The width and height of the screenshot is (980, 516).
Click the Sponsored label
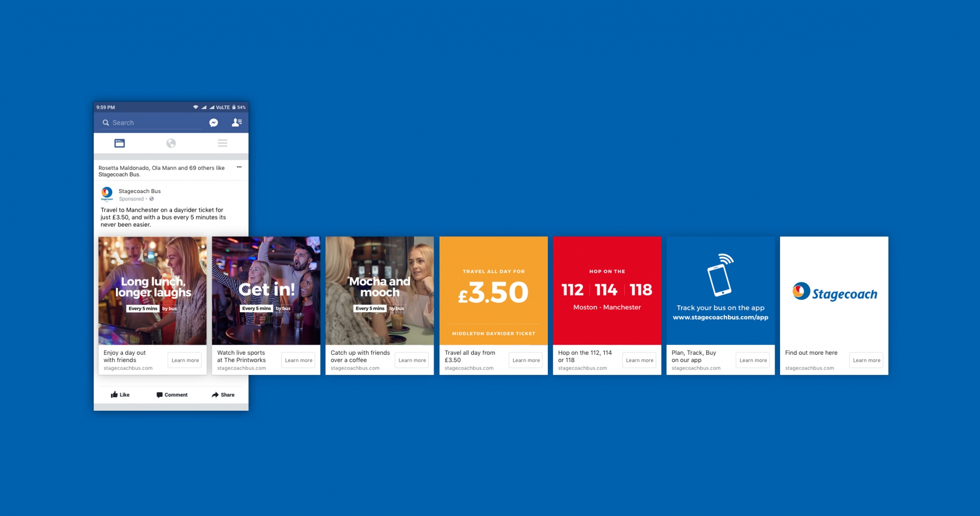(x=131, y=199)
